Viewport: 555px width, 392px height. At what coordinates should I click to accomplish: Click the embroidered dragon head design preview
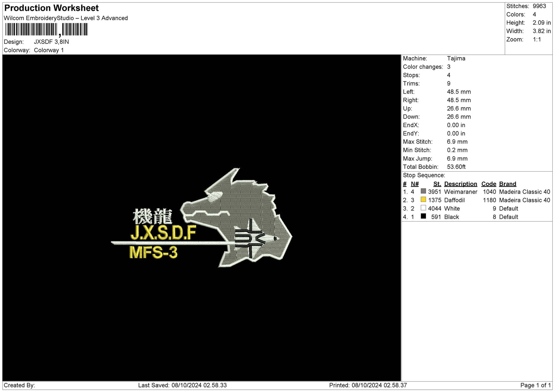[x=236, y=217]
